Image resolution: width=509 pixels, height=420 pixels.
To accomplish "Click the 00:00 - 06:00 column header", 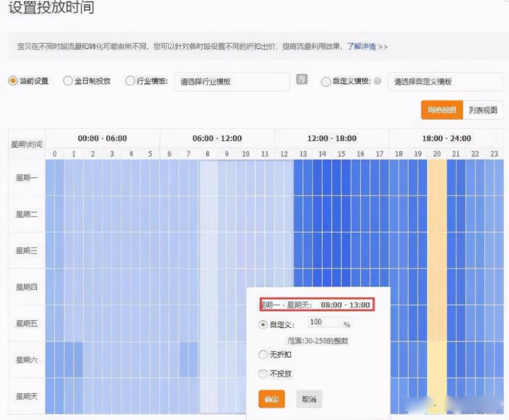I will 103,138.
